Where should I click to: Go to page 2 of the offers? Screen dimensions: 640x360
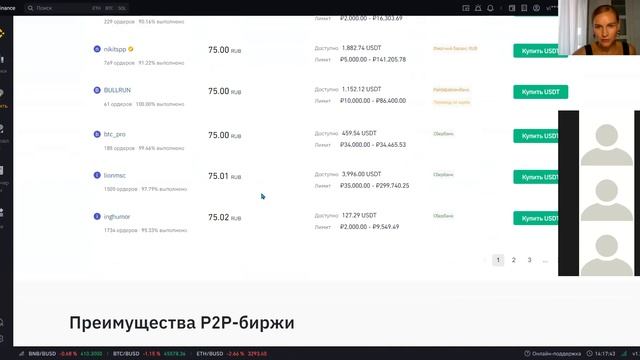pyautogui.click(x=513, y=260)
